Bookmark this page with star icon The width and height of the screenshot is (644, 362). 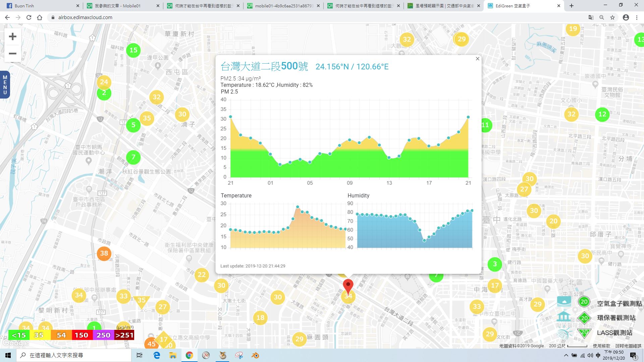612,17
